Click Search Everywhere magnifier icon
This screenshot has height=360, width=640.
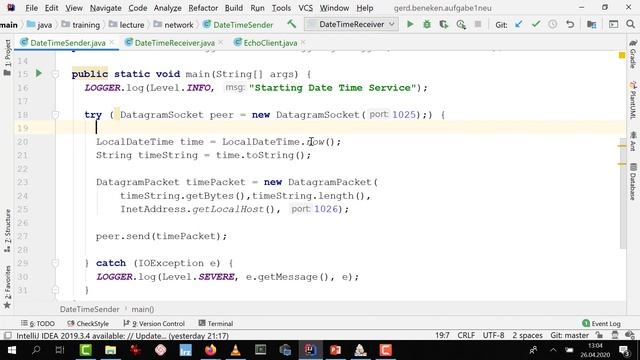631,24
